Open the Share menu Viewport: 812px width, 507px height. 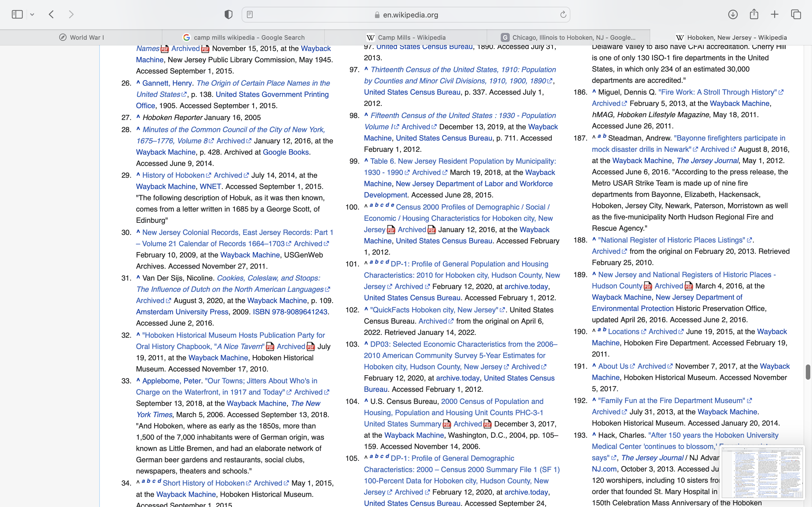[x=754, y=14]
